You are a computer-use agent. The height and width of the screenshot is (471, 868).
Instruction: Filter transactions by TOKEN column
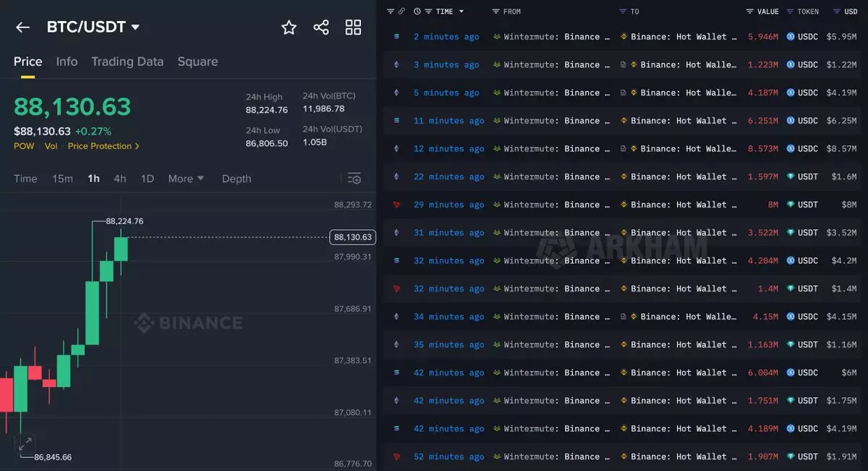pos(791,12)
